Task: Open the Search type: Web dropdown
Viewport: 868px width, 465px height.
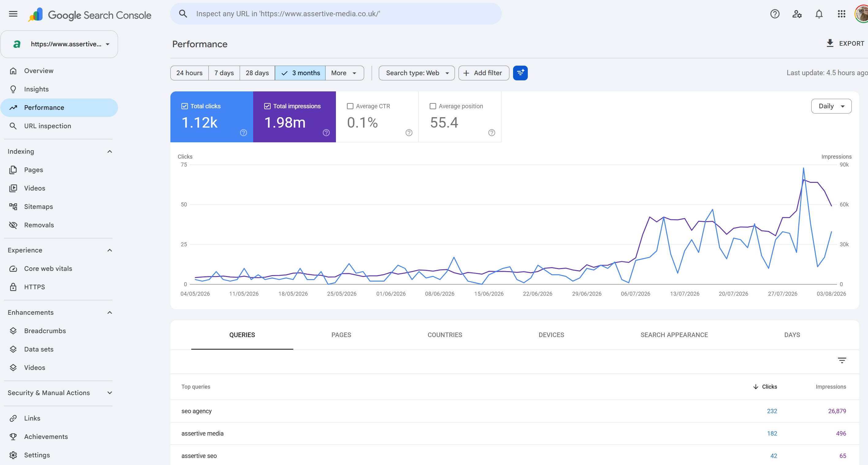Action: click(x=417, y=73)
